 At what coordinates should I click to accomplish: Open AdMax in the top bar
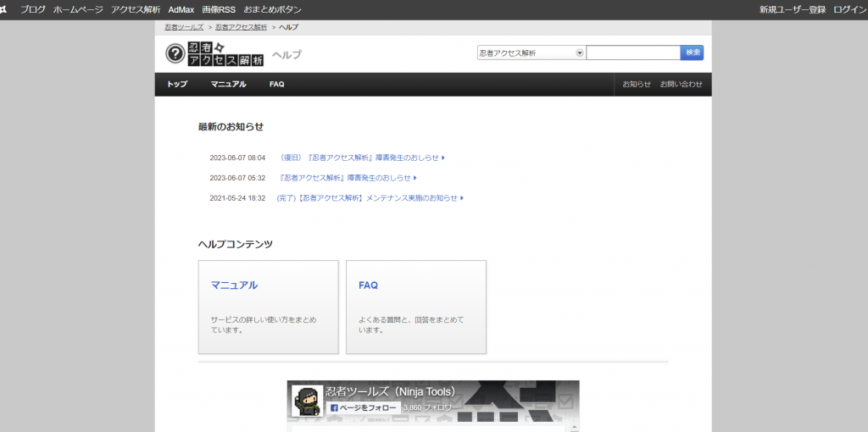click(181, 9)
